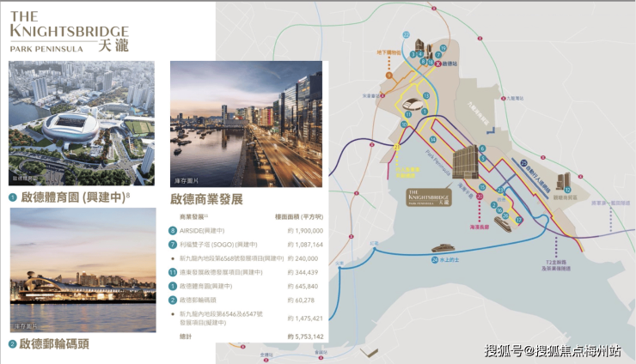Click the 觀塘商貿區 map label
The width and height of the screenshot is (636, 364).
click(565, 197)
